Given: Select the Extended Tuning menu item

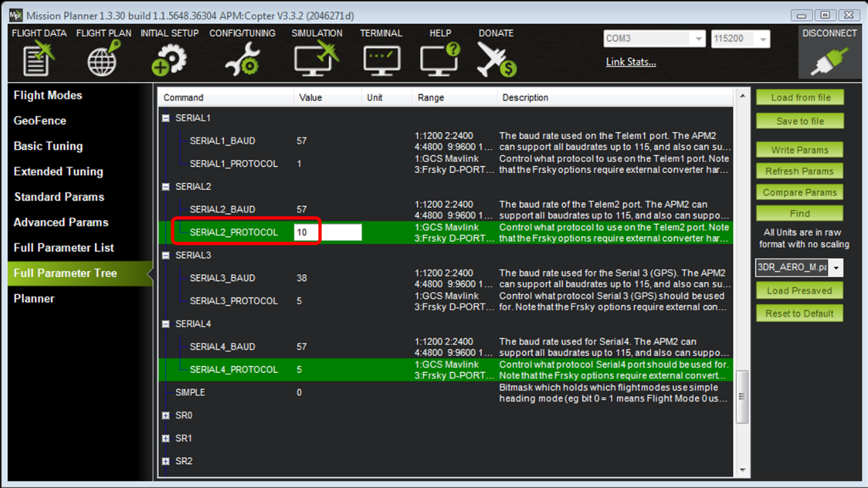Looking at the screenshot, I should coord(58,172).
